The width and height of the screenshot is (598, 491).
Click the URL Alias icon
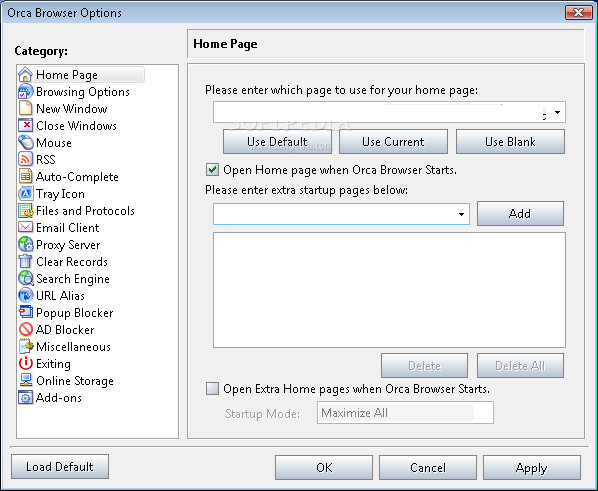tap(26, 295)
